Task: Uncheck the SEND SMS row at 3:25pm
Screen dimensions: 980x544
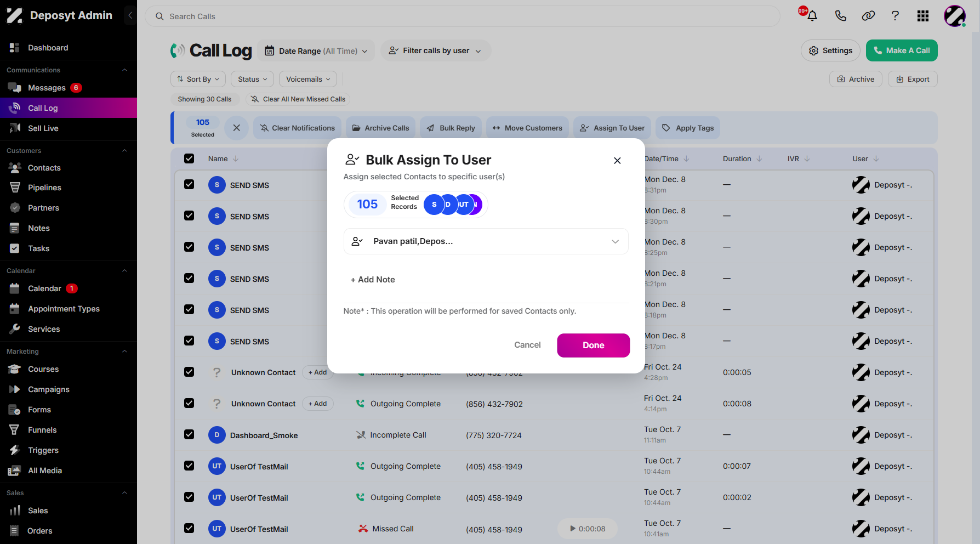Action: pyautogui.click(x=189, y=247)
